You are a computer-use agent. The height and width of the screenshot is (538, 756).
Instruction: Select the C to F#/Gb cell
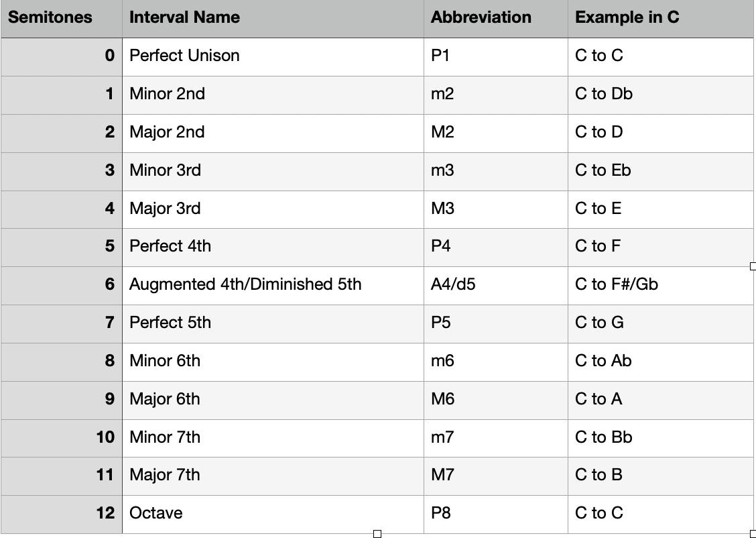(661, 285)
